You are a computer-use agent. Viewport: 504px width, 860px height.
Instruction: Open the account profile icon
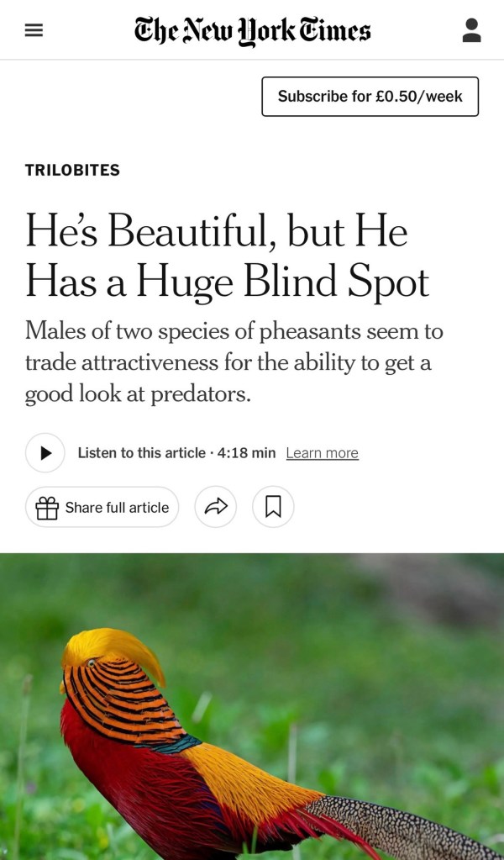coord(471,30)
